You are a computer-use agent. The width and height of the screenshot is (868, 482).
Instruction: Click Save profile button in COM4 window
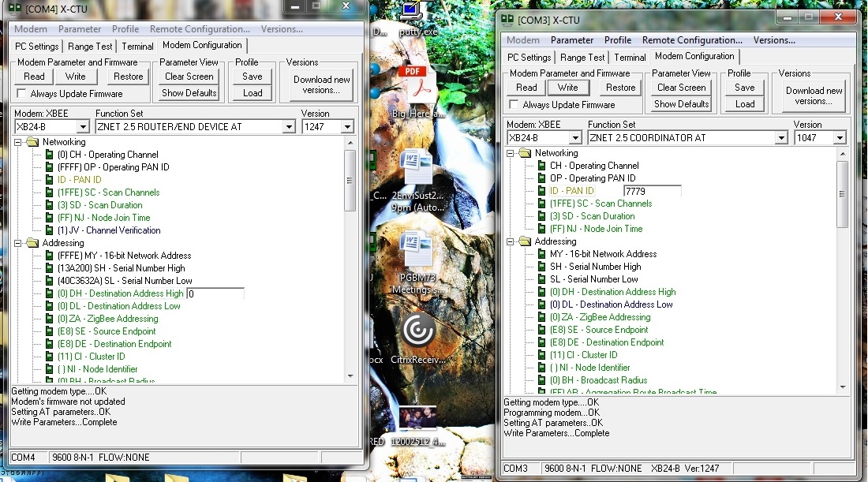point(253,77)
